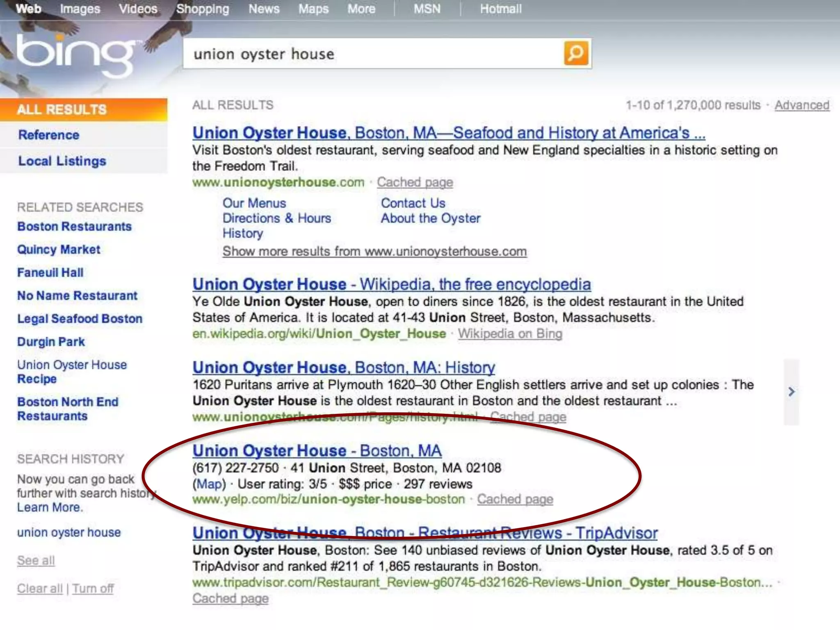Click the orange search magnifier button
Screen dimensions: 840x630
(576, 53)
